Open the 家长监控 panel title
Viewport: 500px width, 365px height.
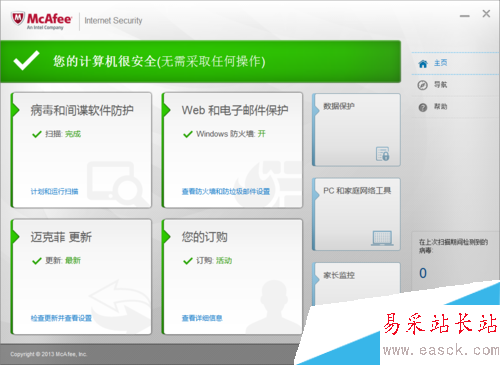(339, 275)
